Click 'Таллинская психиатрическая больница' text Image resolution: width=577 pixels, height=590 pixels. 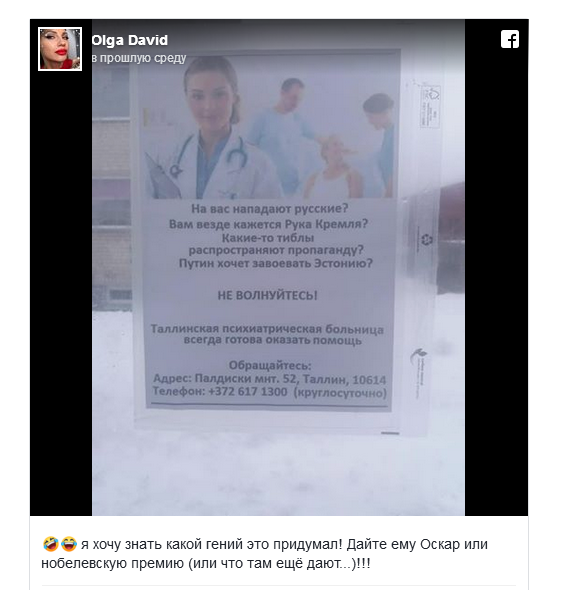click(267, 329)
